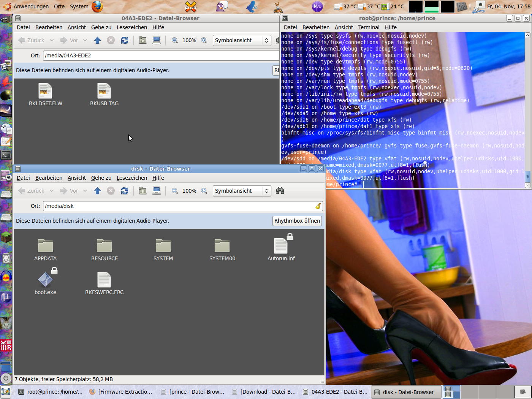Viewport: 532px width, 399px height.
Task: Click the Home folder icon in 04A3-EDE2 window
Action: pos(142,40)
